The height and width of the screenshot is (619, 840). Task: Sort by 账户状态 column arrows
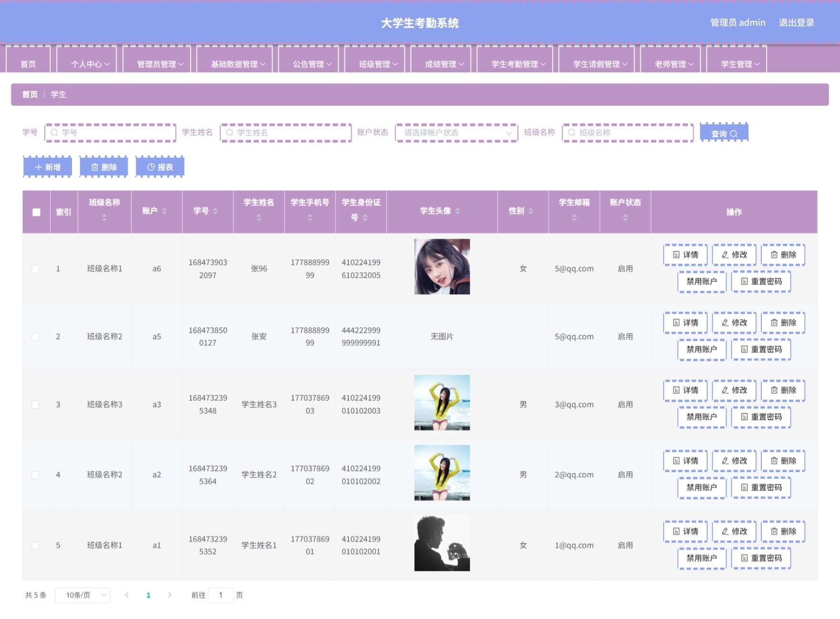coord(625,218)
